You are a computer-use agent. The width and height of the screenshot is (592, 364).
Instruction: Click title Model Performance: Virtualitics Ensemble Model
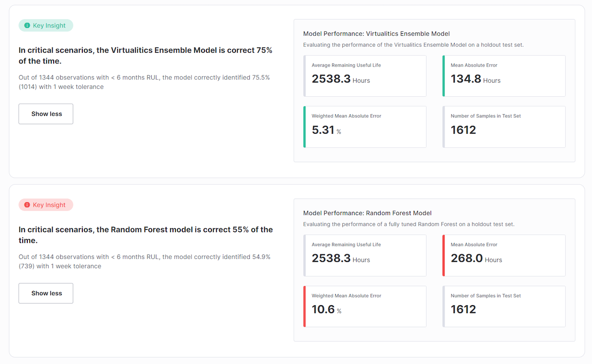coord(376,34)
